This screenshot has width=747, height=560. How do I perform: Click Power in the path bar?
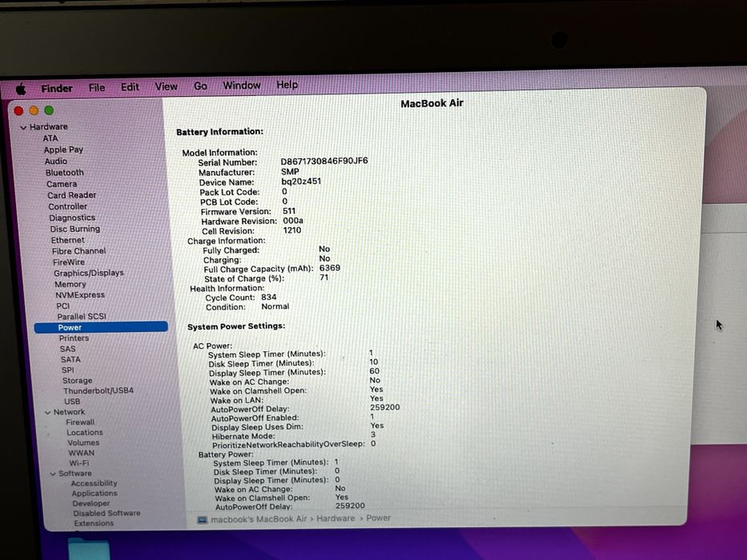378,518
